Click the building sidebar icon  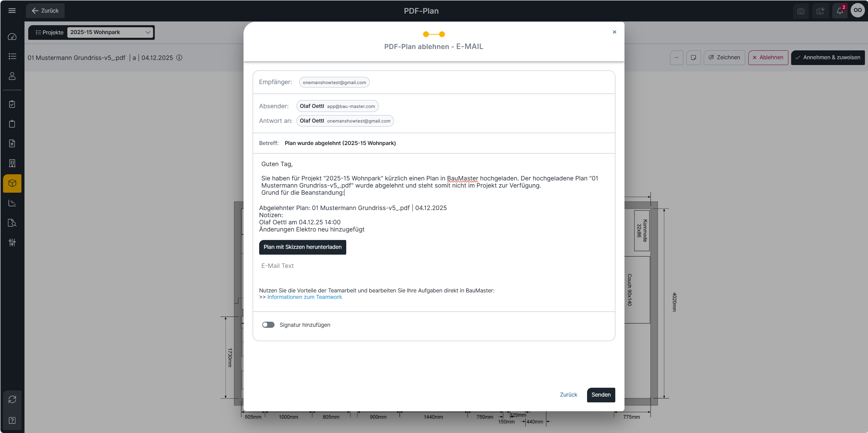12,163
